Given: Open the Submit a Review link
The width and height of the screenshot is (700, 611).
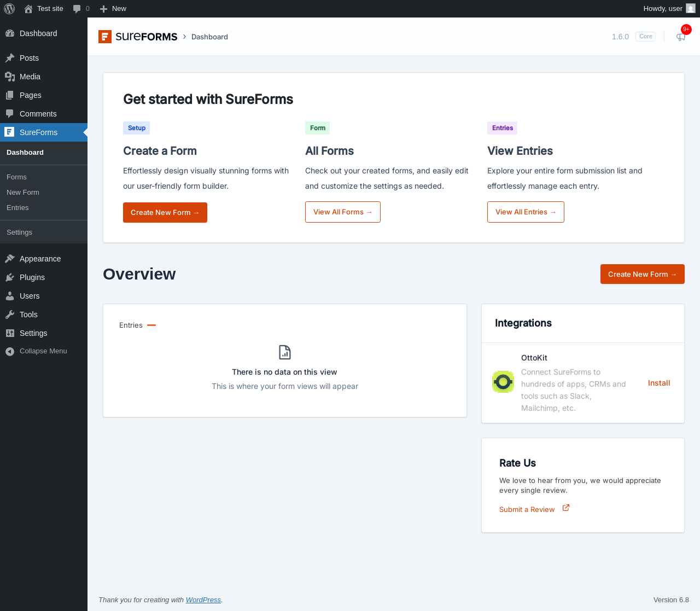Looking at the screenshot, I should click(x=527, y=509).
